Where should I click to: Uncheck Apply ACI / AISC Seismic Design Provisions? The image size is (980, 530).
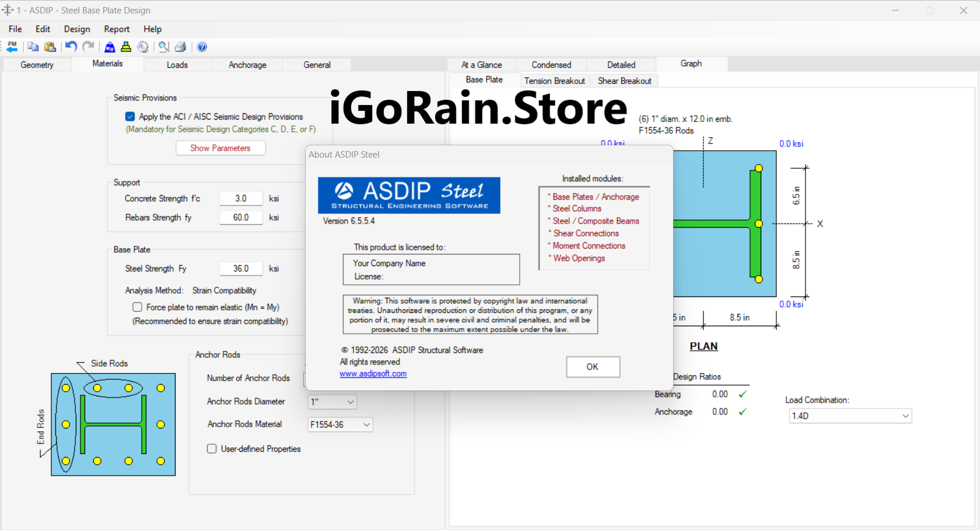130,117
